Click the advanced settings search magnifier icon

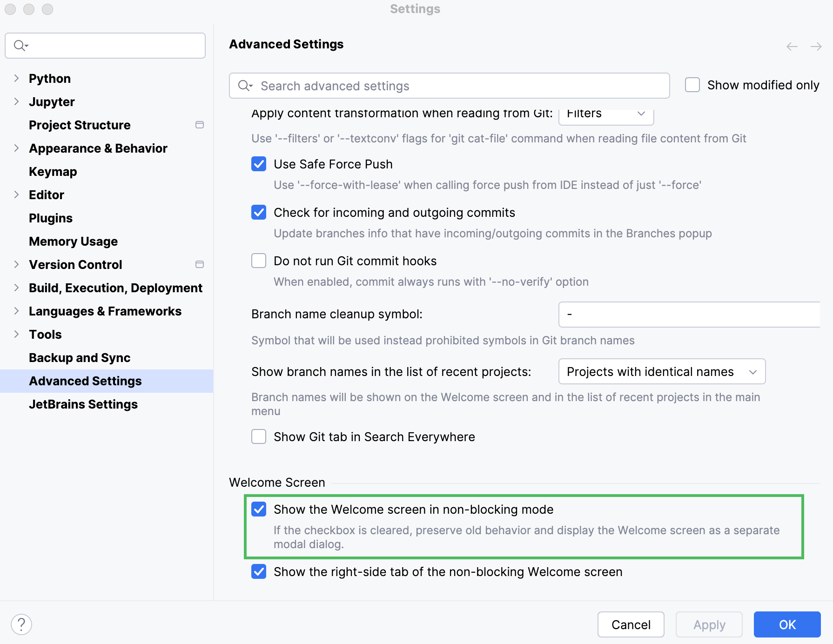(x=245, y=86)
